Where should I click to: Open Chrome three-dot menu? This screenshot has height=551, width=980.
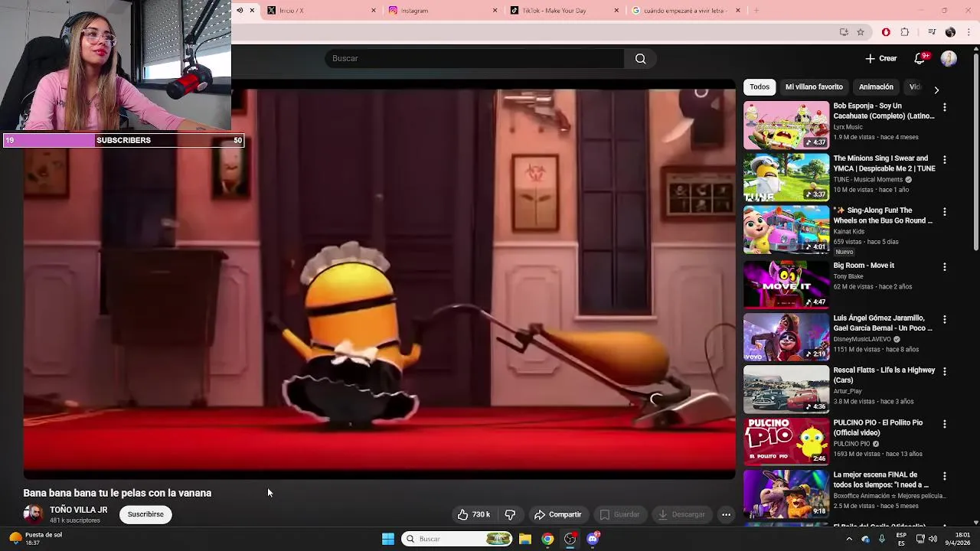969,32
